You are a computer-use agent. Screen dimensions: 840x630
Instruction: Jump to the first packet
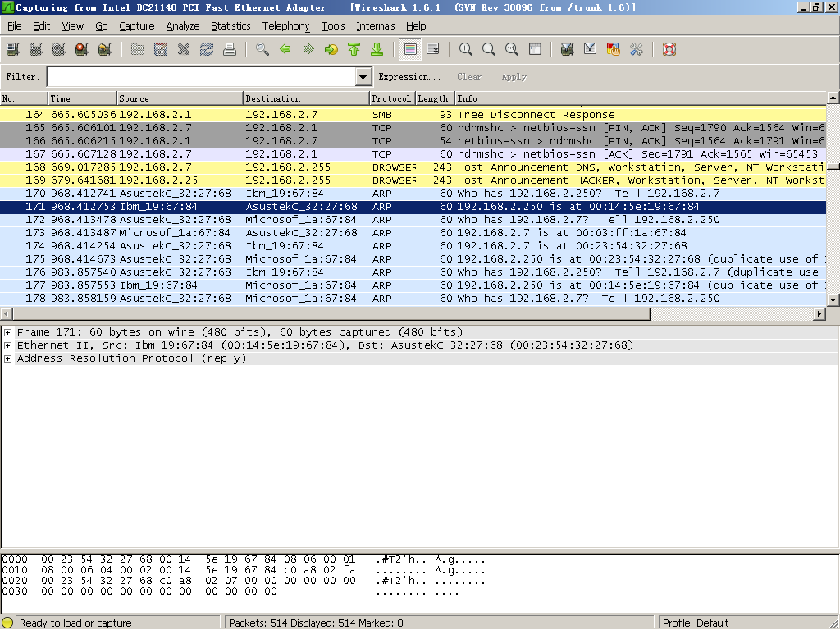point(354,50)
